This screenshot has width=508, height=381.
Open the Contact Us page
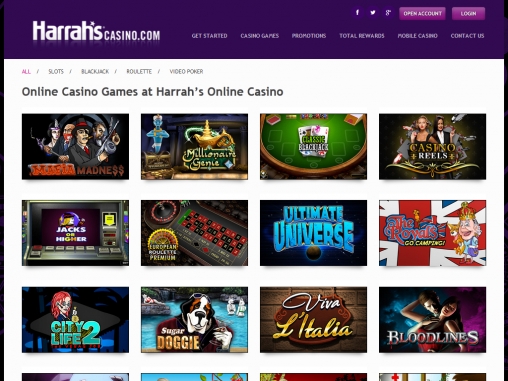pos(467,36)
